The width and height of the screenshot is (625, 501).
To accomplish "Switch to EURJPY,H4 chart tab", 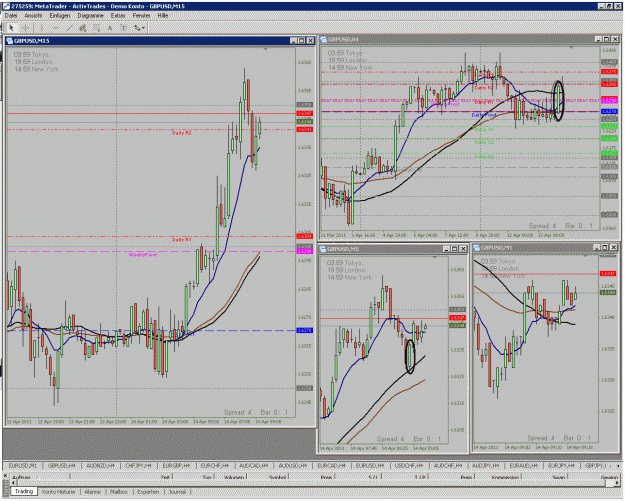I will [562, 466].
